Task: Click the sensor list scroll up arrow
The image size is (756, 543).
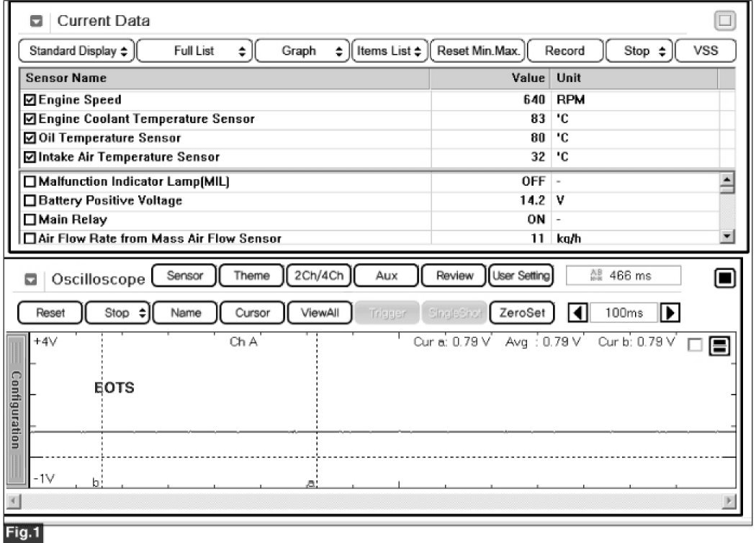Action: 727,179
